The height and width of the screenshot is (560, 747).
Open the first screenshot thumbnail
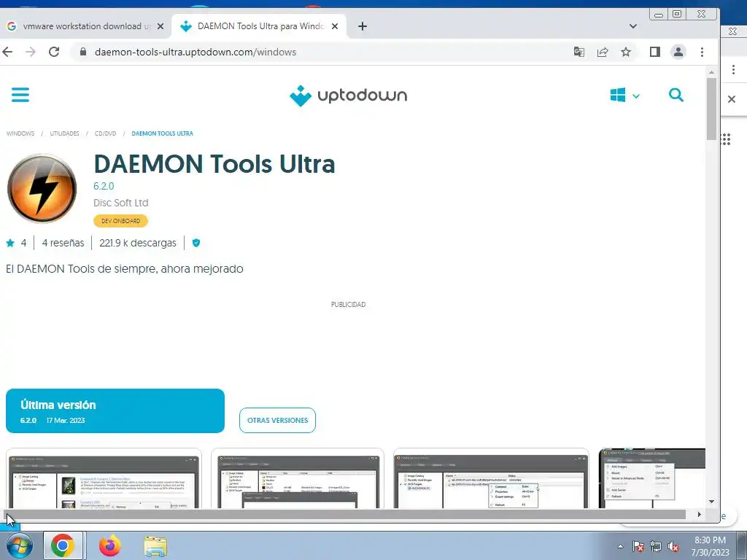click(104, 478)
